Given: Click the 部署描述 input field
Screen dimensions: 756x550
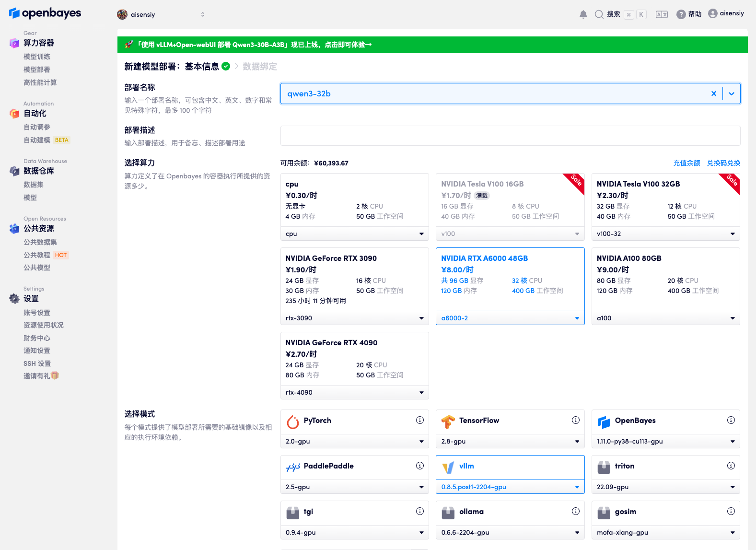Looking at the screenshot, I should point(510,136).
